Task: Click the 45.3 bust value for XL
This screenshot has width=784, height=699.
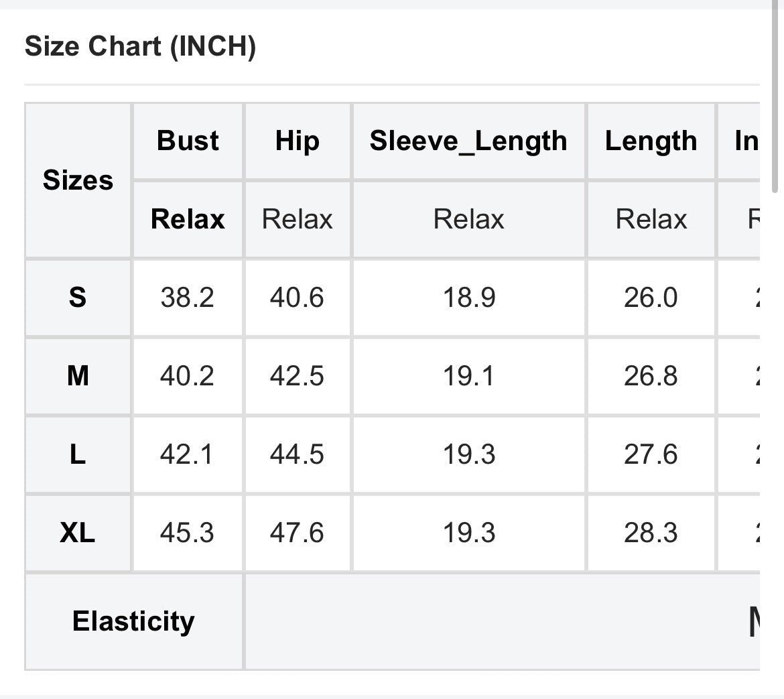Action: click(x=187, y=533)
